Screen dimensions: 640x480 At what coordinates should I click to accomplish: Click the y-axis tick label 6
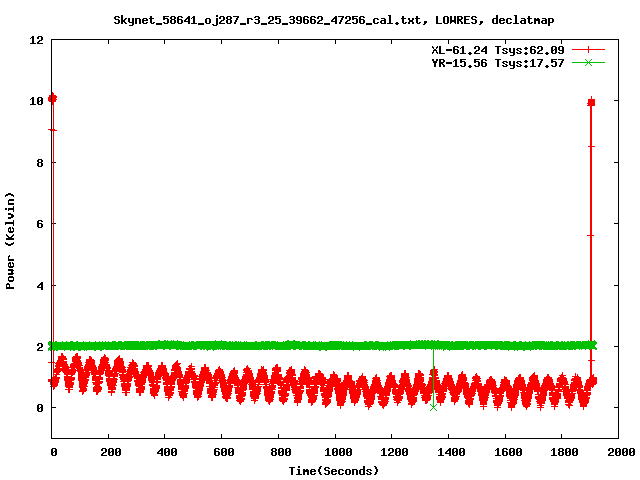(40, 224)
